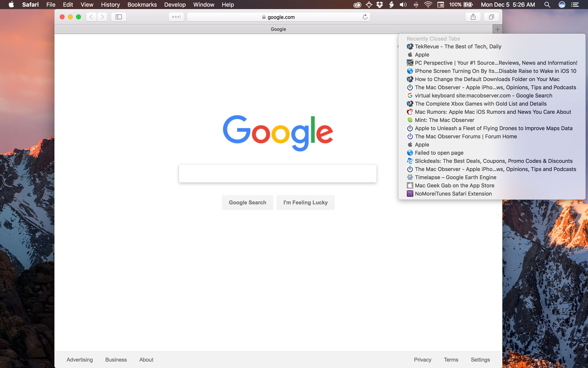Reopen Apple Flying Drones Maps Data tab

492,128
